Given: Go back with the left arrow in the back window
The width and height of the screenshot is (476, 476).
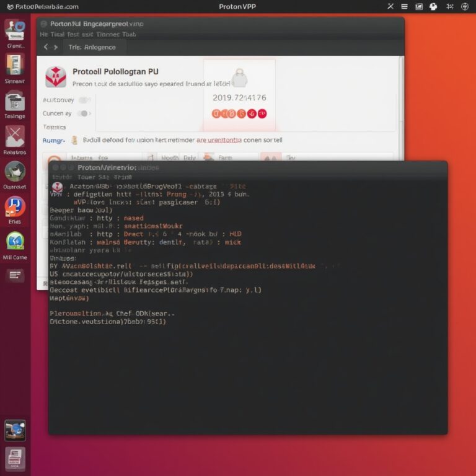Looking at the screenshot, I should pos(46,47).
